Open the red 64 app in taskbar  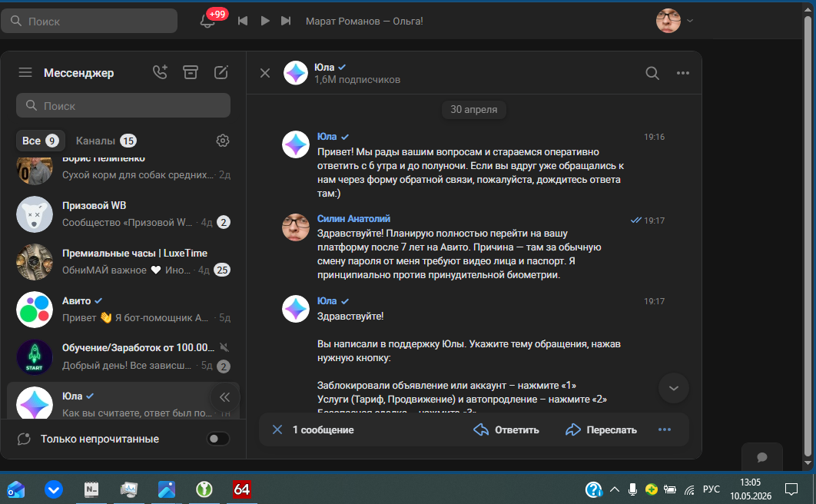pos(242,489)
